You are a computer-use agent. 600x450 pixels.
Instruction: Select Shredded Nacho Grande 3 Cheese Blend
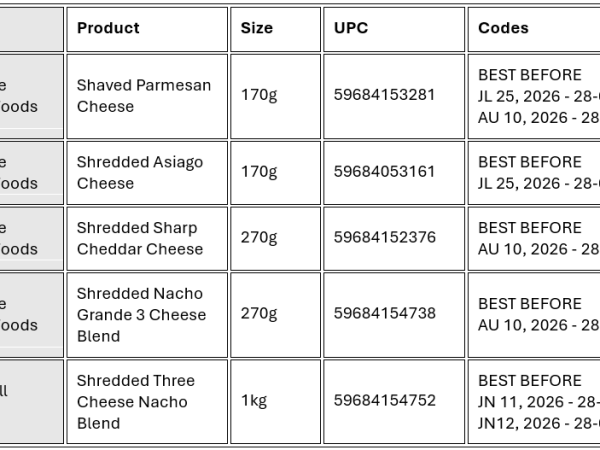(141, 314)
